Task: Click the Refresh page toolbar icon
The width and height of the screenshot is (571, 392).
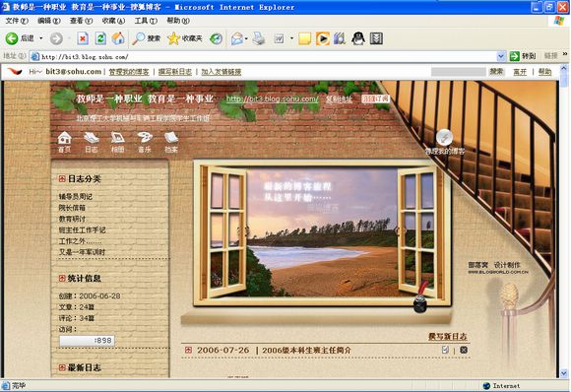Action: pyautogui.click(x=100, y=38)
